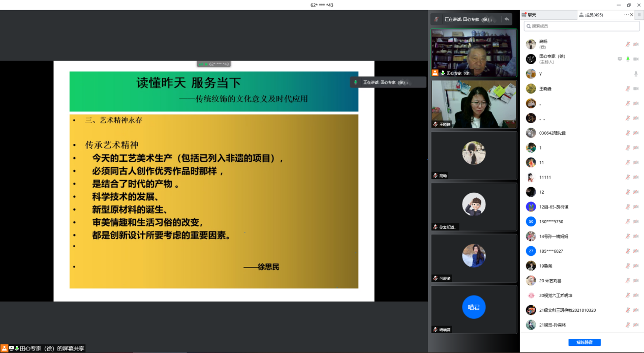644x353 pixels.
Task: Collapse video sidebar using left-edge handle
Action: click(x=428, y=160)
